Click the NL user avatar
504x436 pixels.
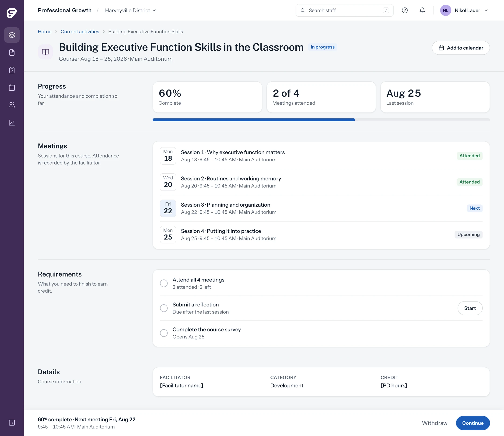[446, 11]
